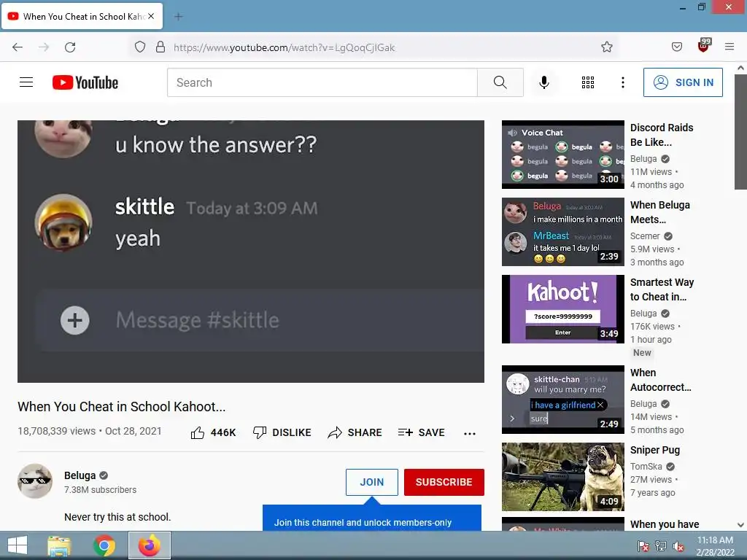Click TomSka channel name
747x560 pixels.
click(x=646, y=467)
